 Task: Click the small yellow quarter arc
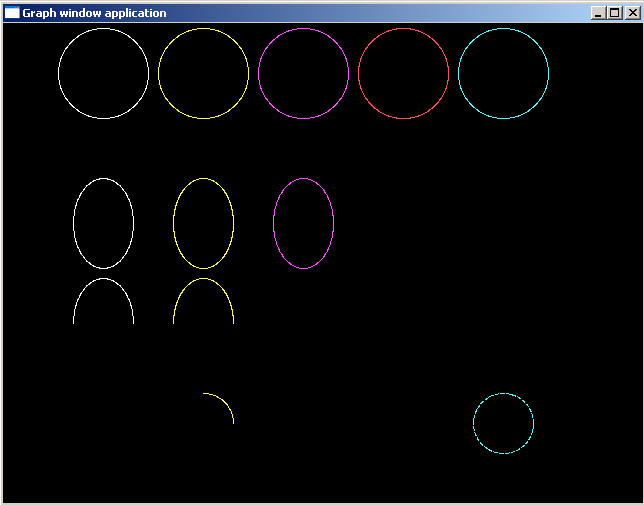point(225,402)
